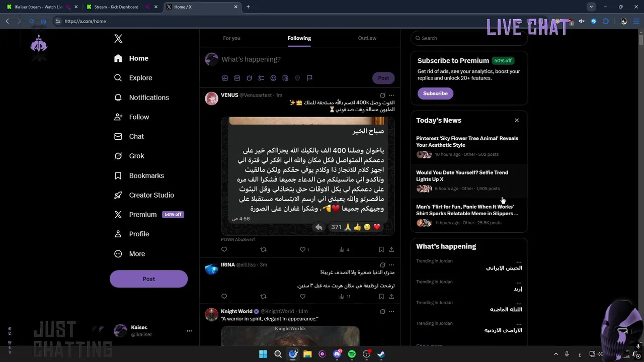The width and height of the screenshot is (644, 362).
Task: Open 'Would You Date Yourself?' news story
Action: (x=469, y=180)
